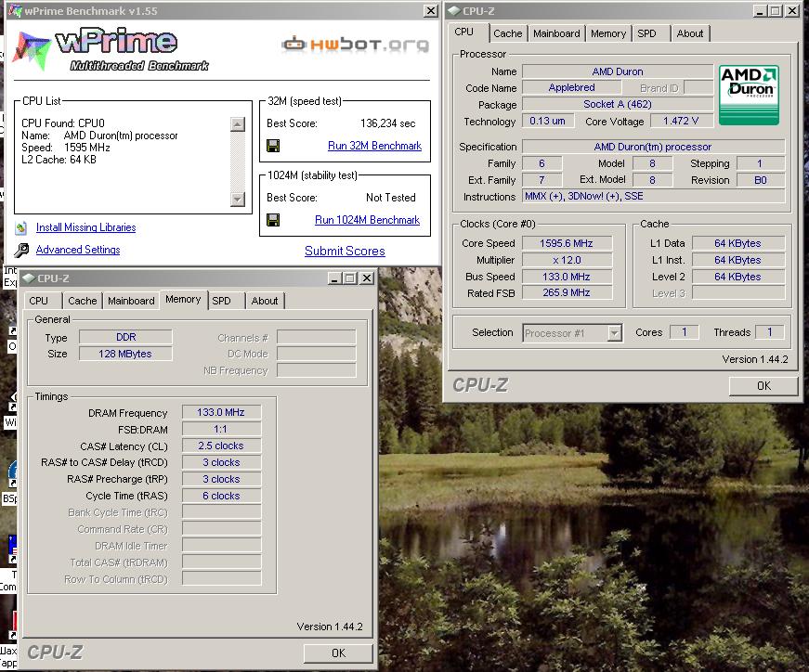
Task: Minimize the CPU-Z memory window
Action: point(334,278)
